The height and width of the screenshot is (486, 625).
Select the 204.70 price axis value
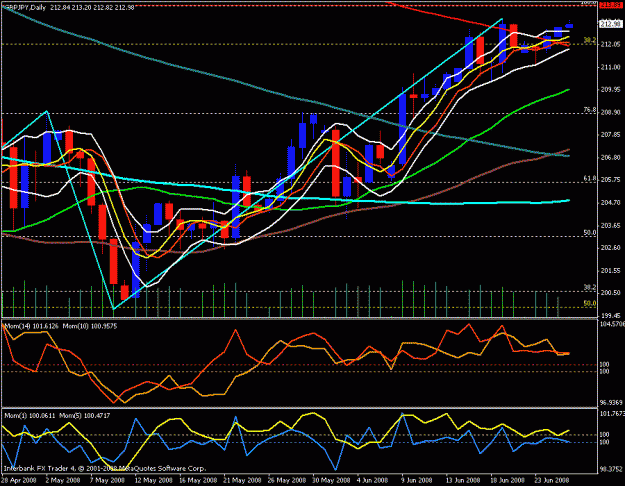[x=610, y=203]
